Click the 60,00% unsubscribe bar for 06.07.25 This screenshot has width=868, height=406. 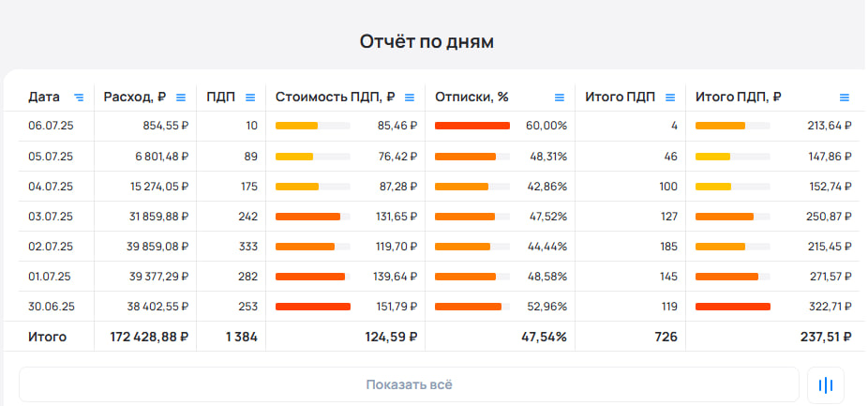pos(472,126)
